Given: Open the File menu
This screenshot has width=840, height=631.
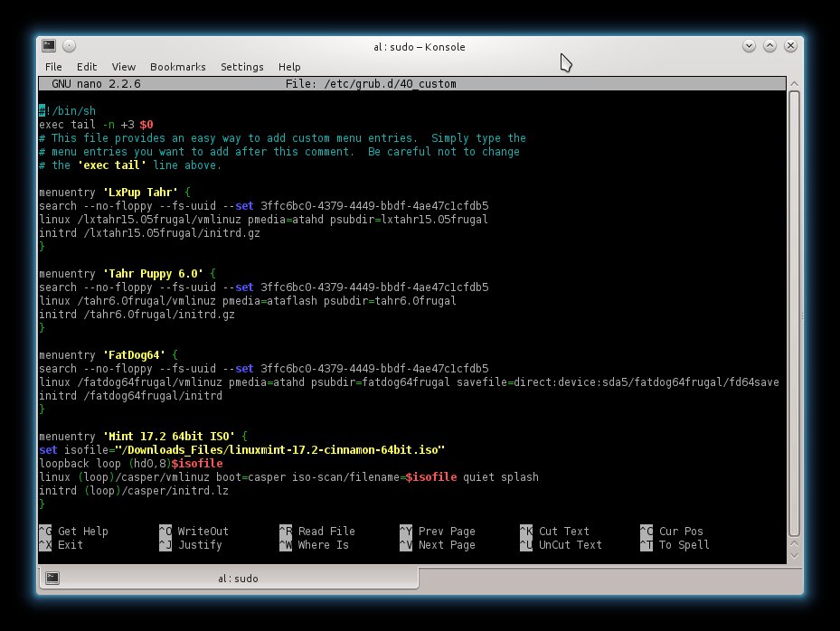Looking at the screenshot, I should pyautogui.click(x=53, y=67).
